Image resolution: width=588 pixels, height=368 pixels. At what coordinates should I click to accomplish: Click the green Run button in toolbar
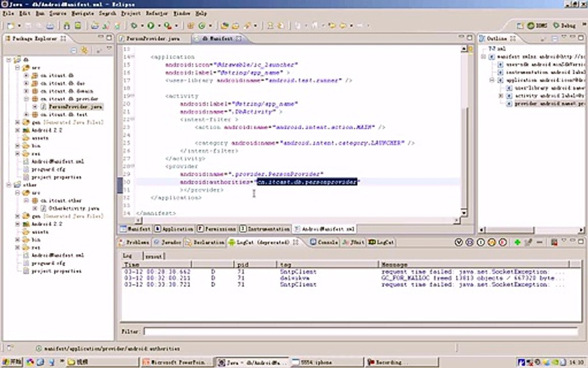[x=151, y=26]
